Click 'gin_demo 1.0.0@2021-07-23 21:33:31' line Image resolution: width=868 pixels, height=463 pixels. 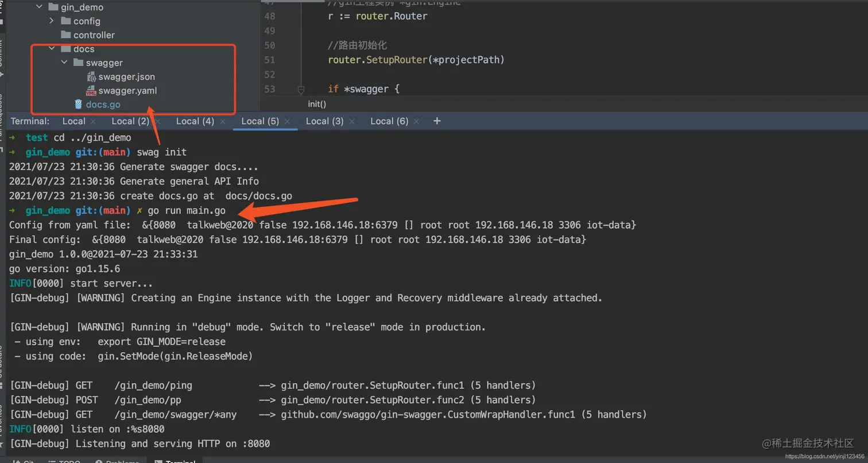pos(103,254)
